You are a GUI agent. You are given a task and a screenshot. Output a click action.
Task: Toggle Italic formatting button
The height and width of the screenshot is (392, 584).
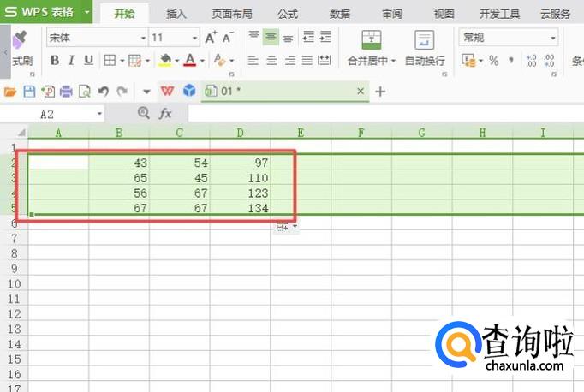72,60
